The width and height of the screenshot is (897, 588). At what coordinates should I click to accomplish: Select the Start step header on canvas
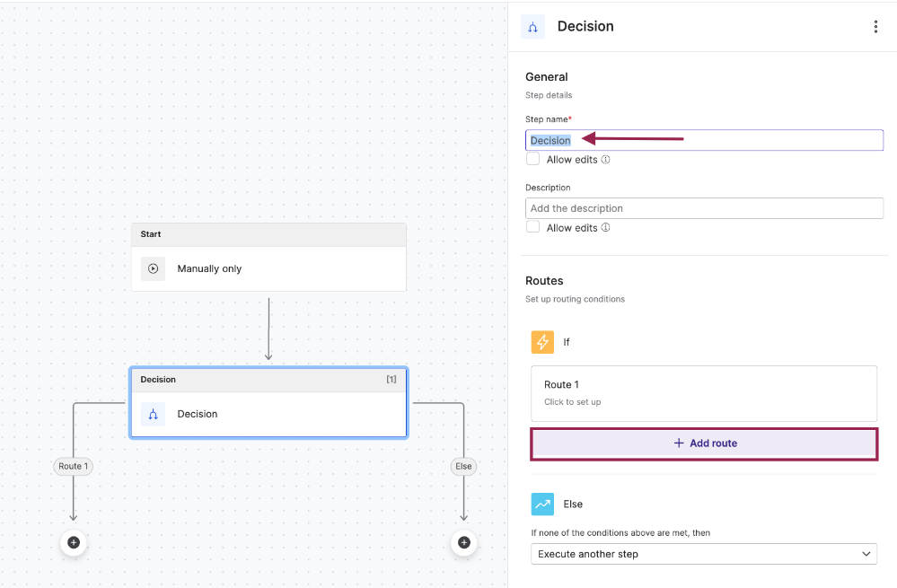click(x=268, y=234)
